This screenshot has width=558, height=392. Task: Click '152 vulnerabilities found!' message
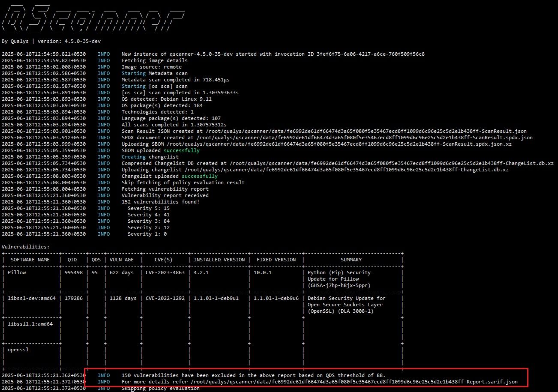[160, 202]
